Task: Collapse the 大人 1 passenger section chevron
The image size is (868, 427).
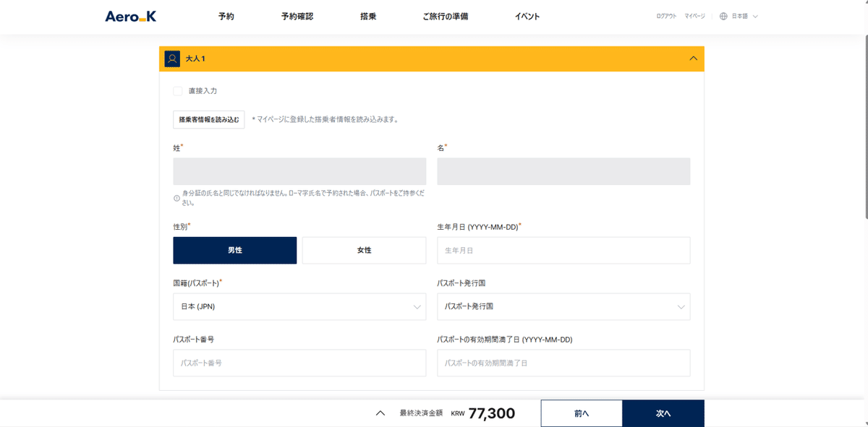Action: (x=694, y=59)
